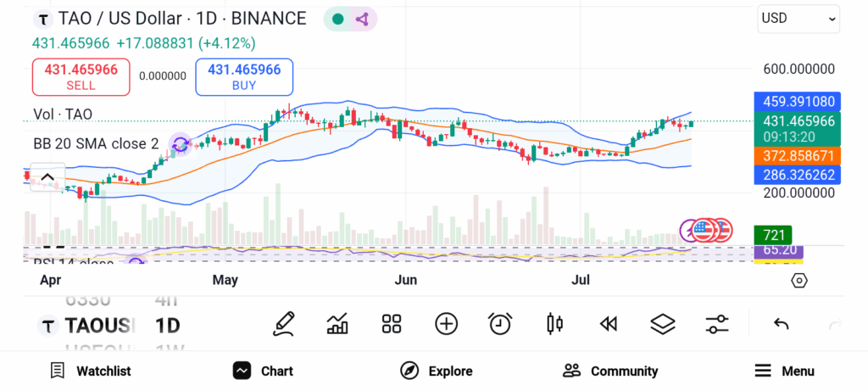Tap the Jun label on time axis
Viewport: 868px width, 391px height.
[x=405, y=280]
